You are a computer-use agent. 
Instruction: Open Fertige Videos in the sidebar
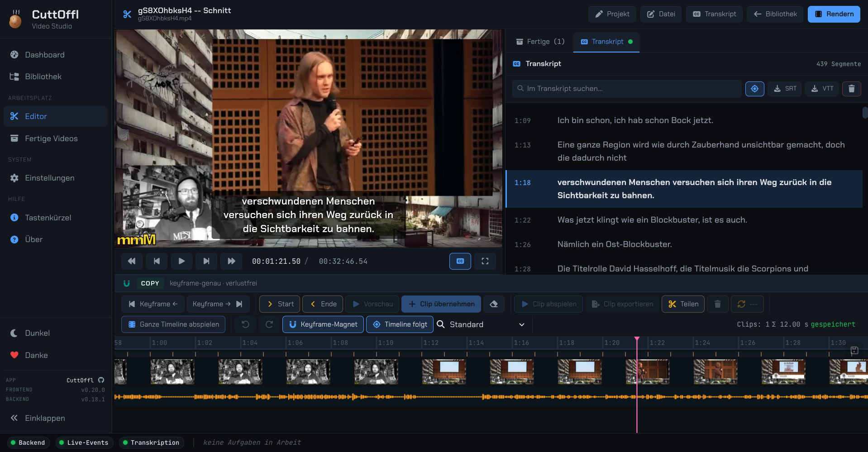[x=55, y=138]
